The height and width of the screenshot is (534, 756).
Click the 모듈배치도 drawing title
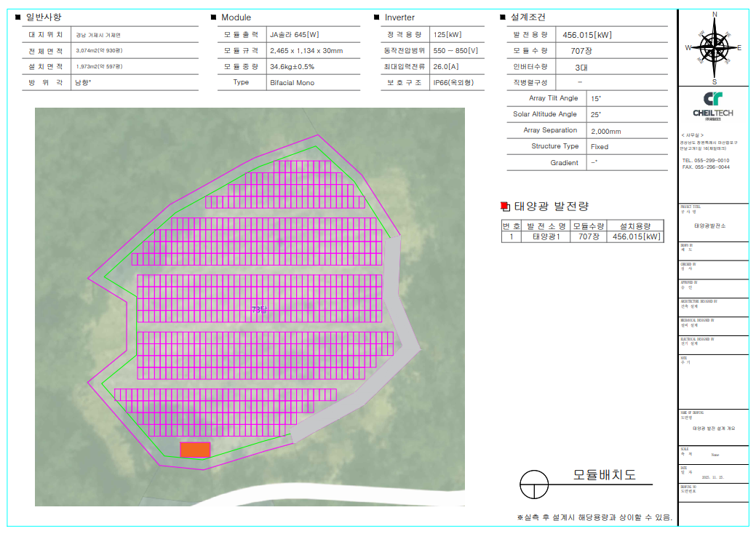(x=604, y=475)
